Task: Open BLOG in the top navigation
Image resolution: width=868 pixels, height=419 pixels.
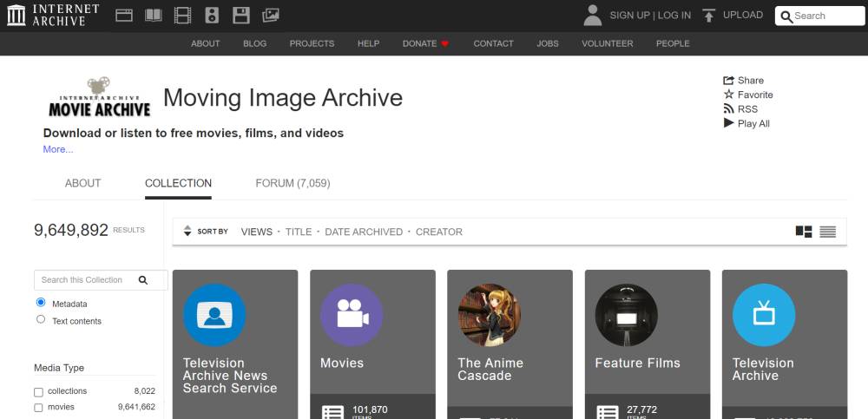Action: (x=254, y=43)
